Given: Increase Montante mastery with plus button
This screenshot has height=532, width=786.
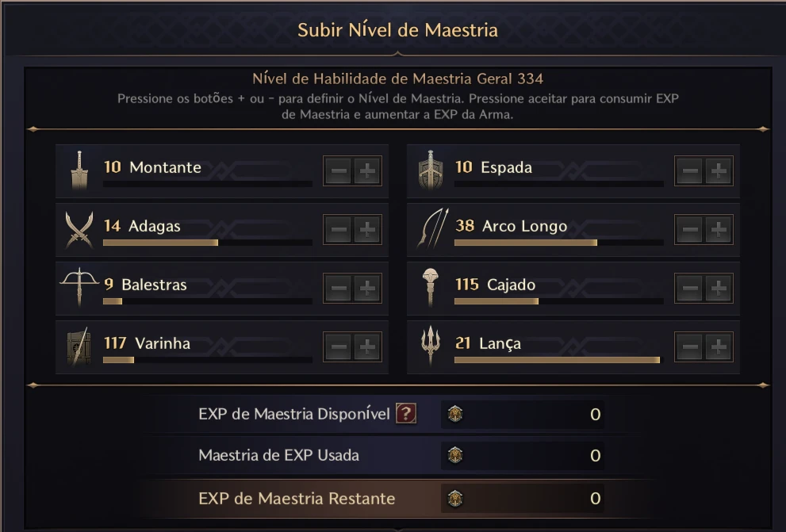Looking at the screenshot, I should coord(367,170).
